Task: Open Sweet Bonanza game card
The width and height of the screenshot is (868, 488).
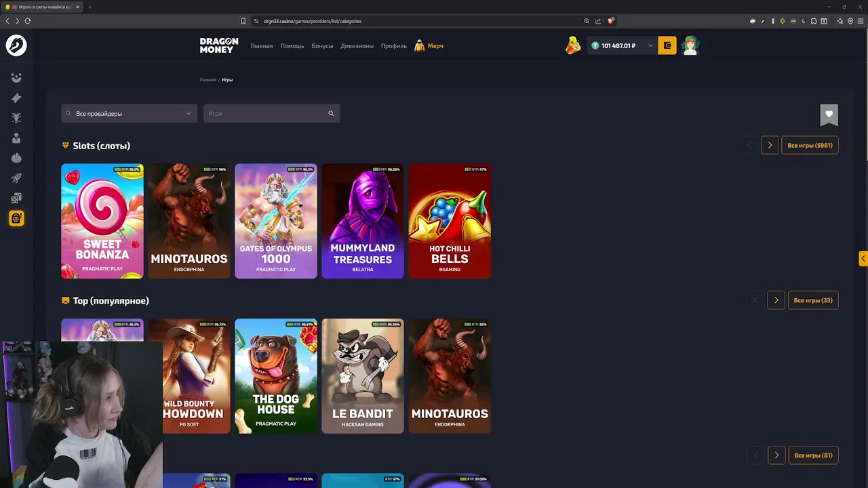Action: 102,221
